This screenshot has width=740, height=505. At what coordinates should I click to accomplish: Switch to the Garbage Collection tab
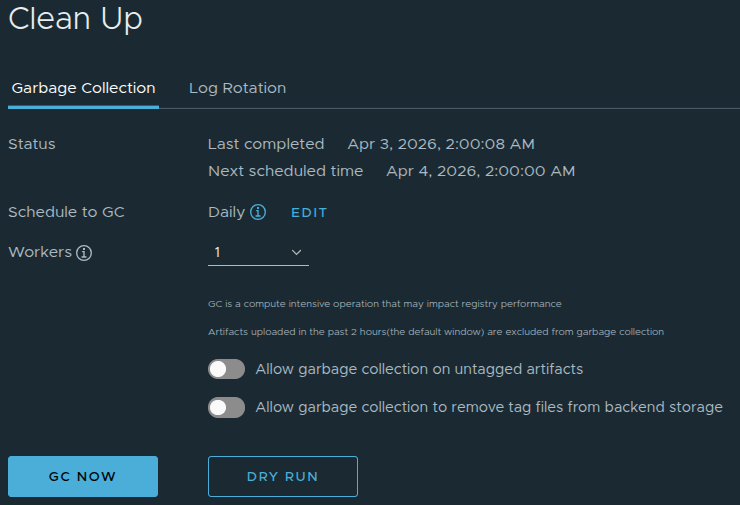(x=83, y=88)
